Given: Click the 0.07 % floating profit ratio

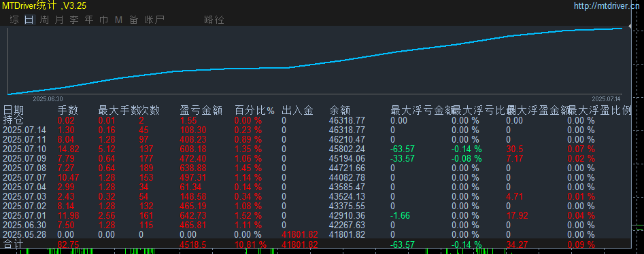Looking at the screenshot, I should (581, 149).
